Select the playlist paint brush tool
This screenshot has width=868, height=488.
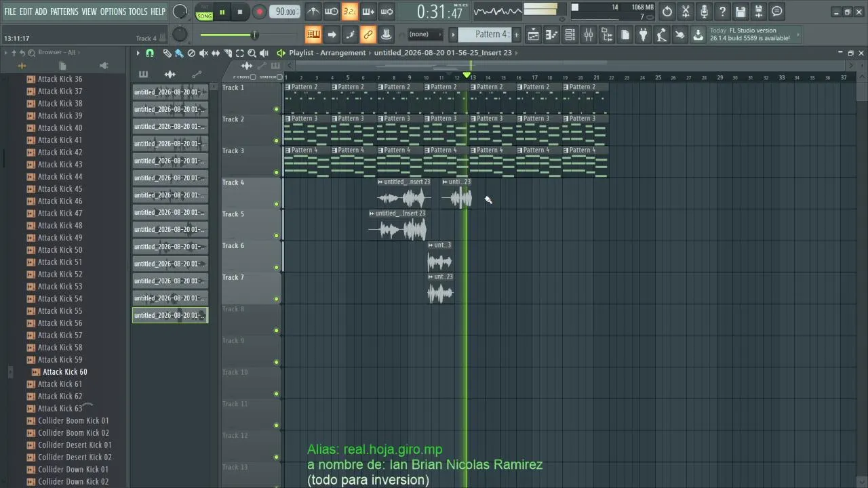pyautogui.click(x=179, y=53)
